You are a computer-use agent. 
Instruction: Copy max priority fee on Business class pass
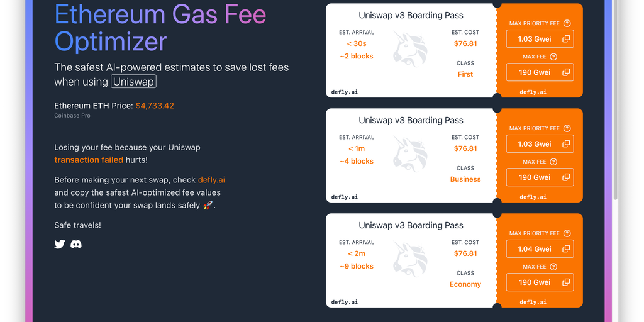[566, 144]
